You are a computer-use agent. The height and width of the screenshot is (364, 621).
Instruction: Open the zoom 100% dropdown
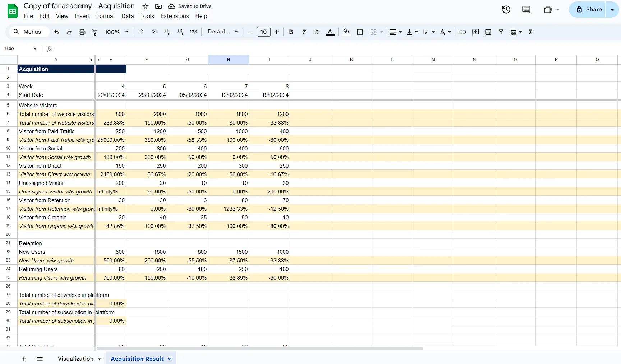[116, 32]
